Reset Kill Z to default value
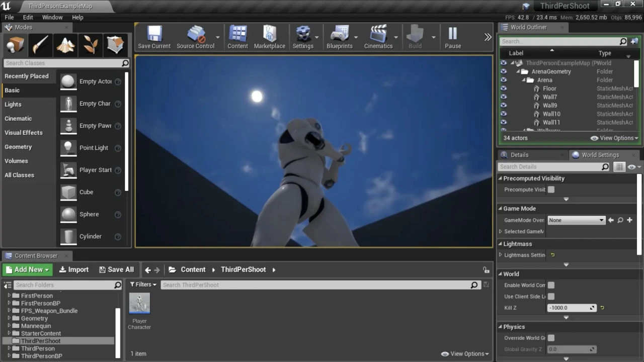644x362 pixels. point(602,308)
